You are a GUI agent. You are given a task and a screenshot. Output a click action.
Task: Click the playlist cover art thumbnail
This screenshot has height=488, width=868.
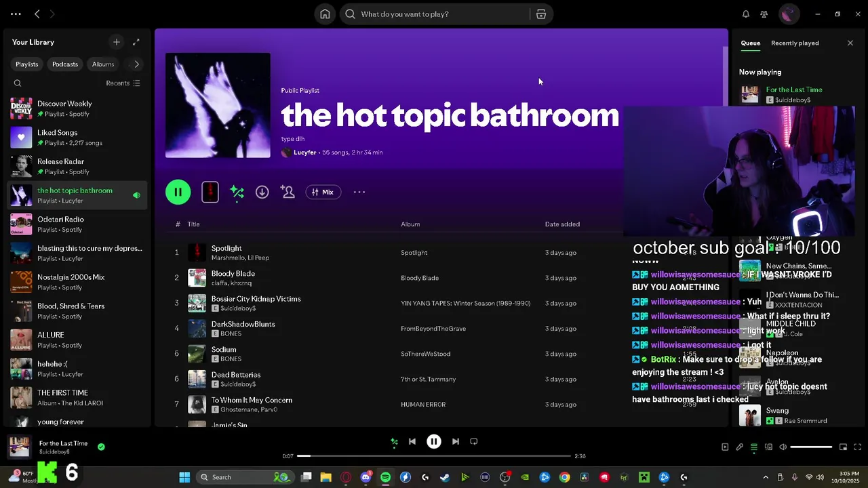pyautogui.click(x=218, y=105)
